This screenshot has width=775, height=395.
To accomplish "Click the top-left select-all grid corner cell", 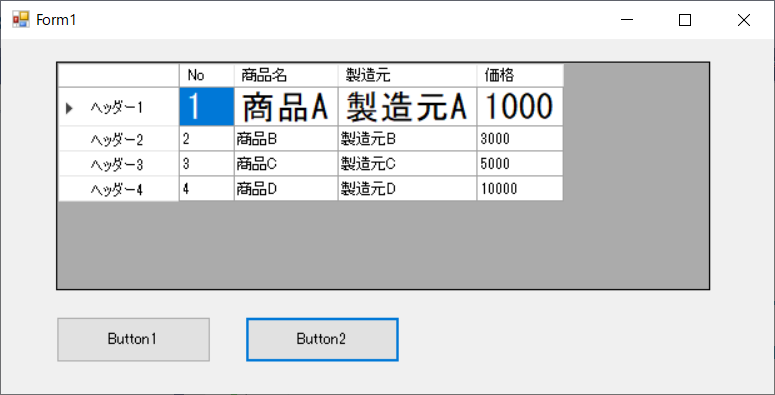I will [x=119, y=75].
